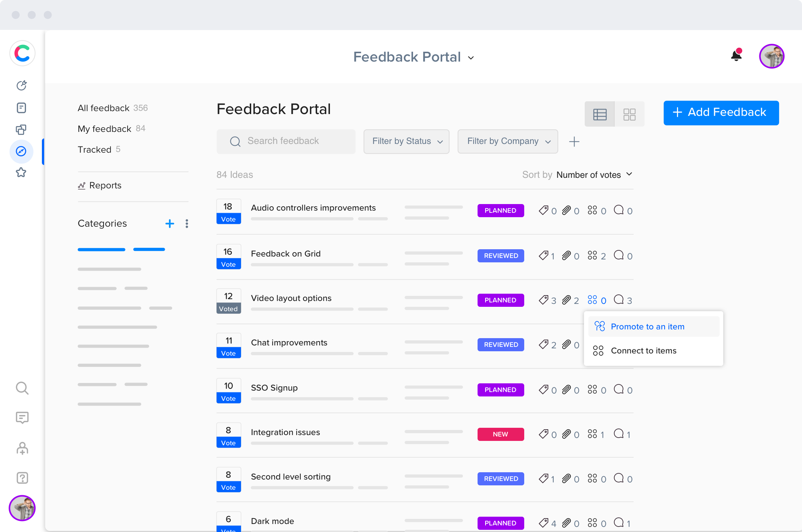
Task: Remove vote from Video layout options
Action: [x=229, y=309]
